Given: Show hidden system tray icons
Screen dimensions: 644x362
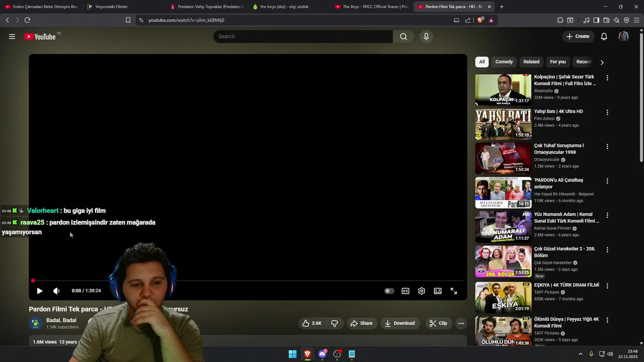Looking at the screenshot, I should [580, 354].
